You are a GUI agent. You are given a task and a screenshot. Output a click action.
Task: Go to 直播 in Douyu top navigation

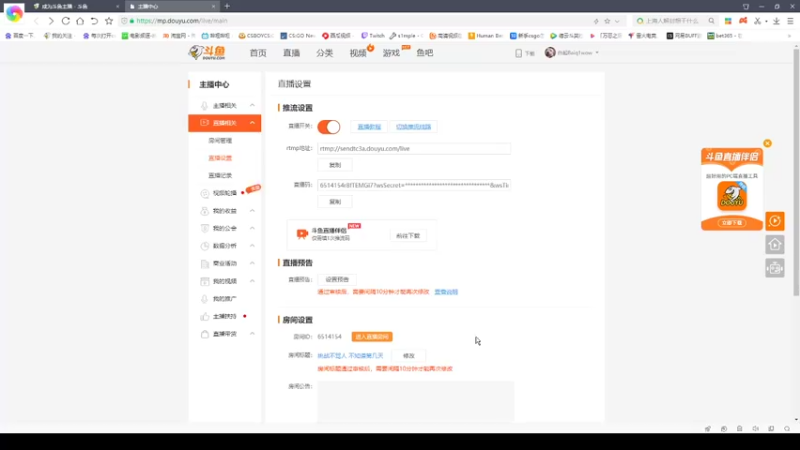click(x=291, y=53)
